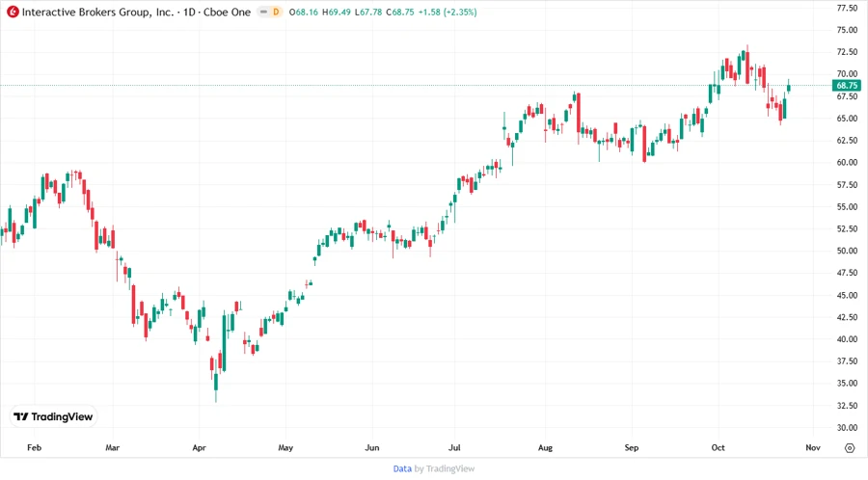Click the 1D interval text in the chart header
This screenshot has height=480, width=868.
189,12
